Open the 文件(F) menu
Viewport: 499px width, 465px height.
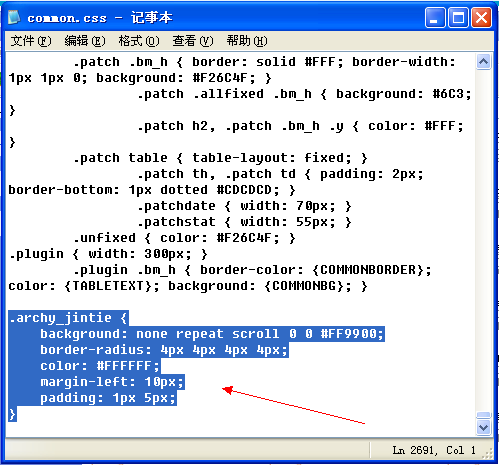(31, 41)
